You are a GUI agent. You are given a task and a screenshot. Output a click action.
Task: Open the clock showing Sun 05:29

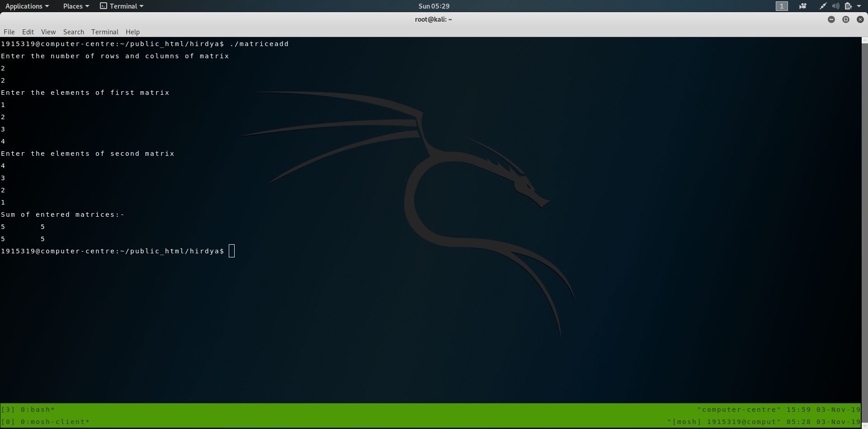coord(434,6)
